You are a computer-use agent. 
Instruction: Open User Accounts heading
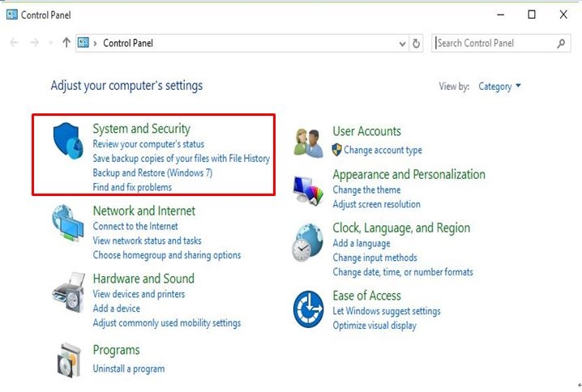366,131
